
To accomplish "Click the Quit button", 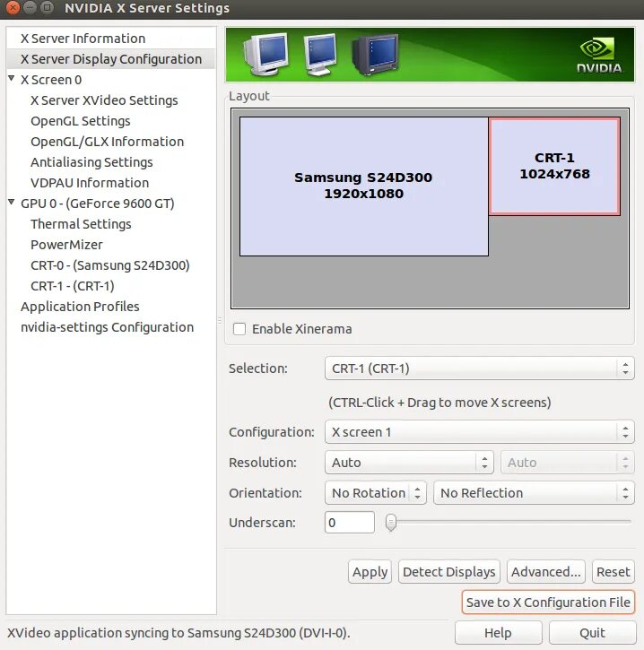I will pyautogui.click(x=593, y=633).
